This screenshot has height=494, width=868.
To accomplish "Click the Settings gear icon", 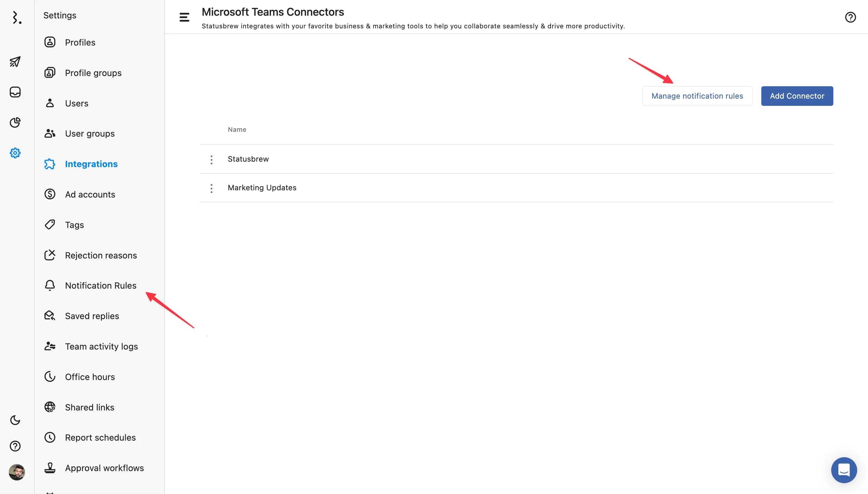I will (x=15, y=153).
